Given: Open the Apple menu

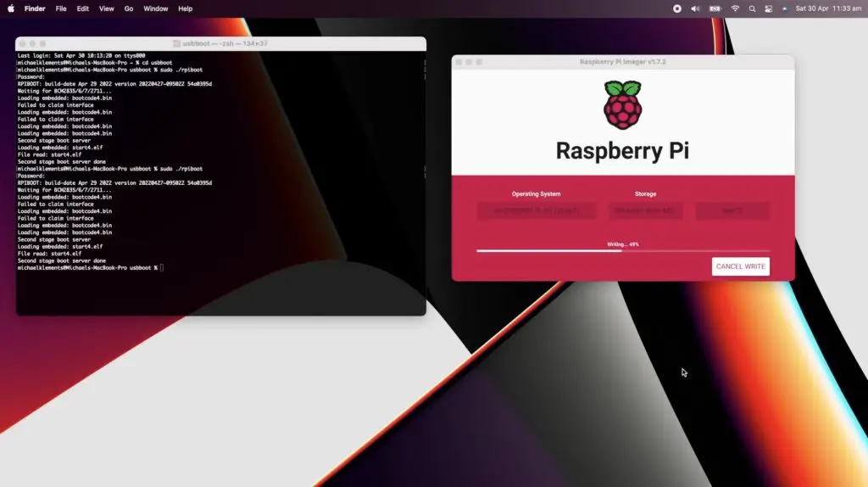Looking at the screenshot, I should click(x=11, y=8).
